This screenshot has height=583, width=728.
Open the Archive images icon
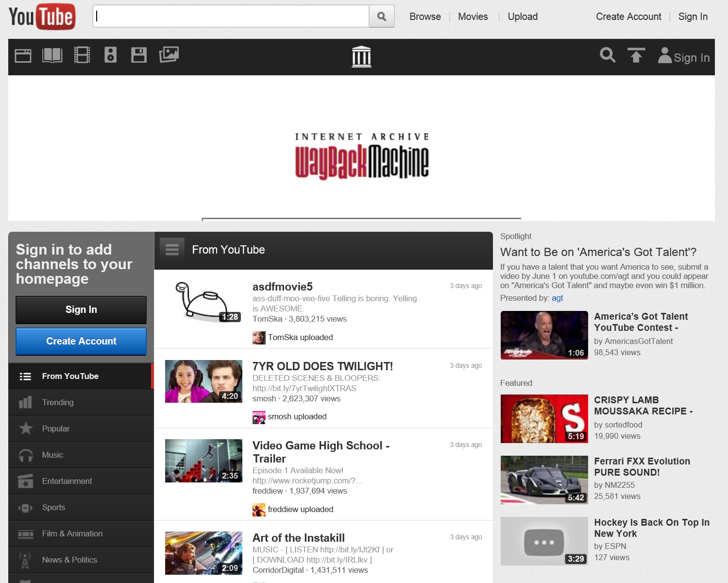(169, 55)
